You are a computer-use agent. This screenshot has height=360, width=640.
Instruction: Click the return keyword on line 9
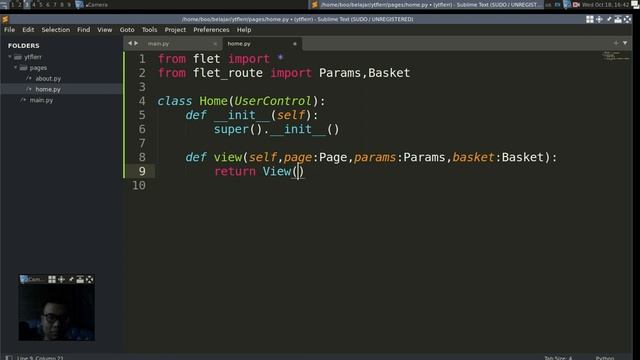(x=235, y=171)
